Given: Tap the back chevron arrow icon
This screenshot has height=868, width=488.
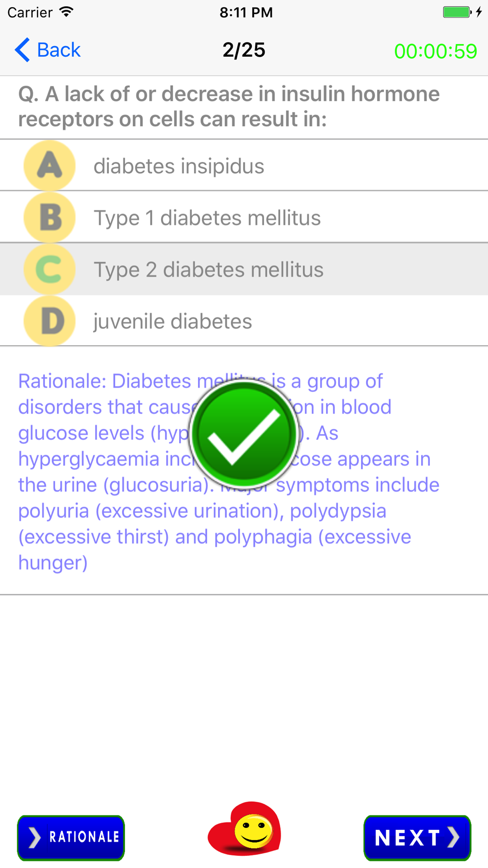Looking at the screenshot, I should (22, 50).
